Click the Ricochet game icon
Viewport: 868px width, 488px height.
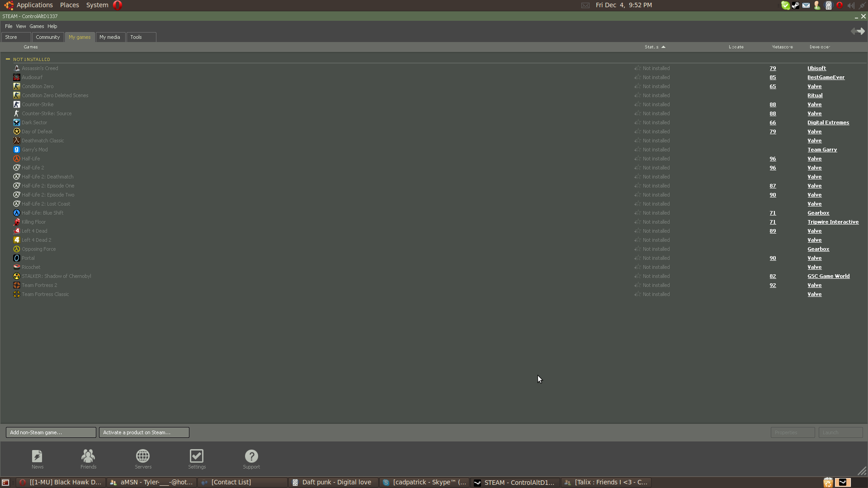click(17, 267)
